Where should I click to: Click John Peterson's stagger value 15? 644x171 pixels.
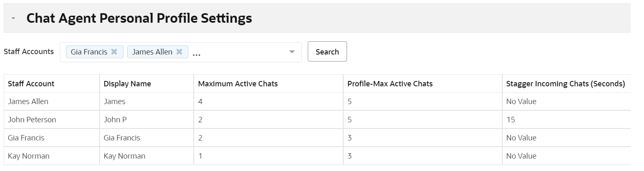pos(511,120)
